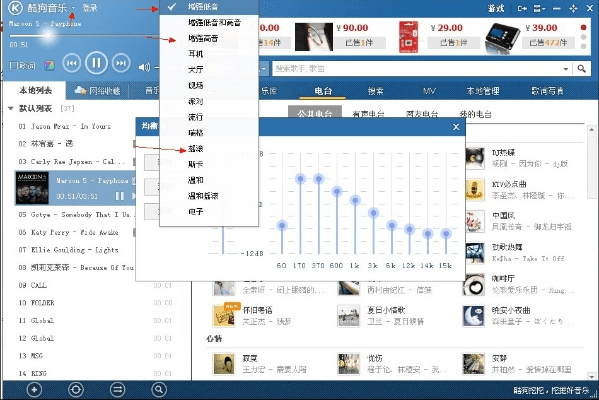Open the 忧伤 mood station thumbnail
599x400 pixels.
pyautogui.click(x=349, y=364)
